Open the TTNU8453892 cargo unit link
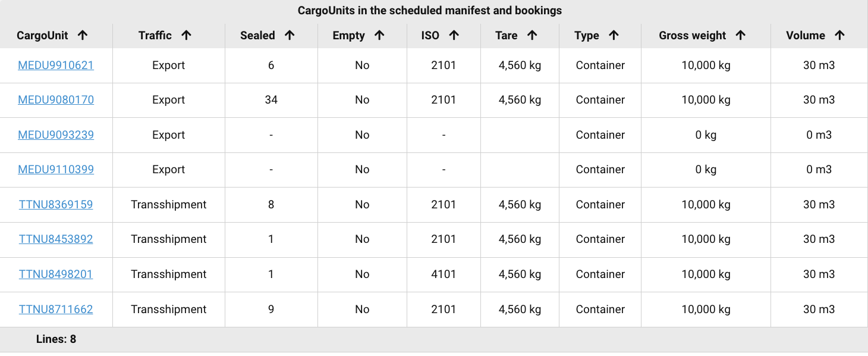This screenshot has height=356, width=868. (x=56, y=239)
